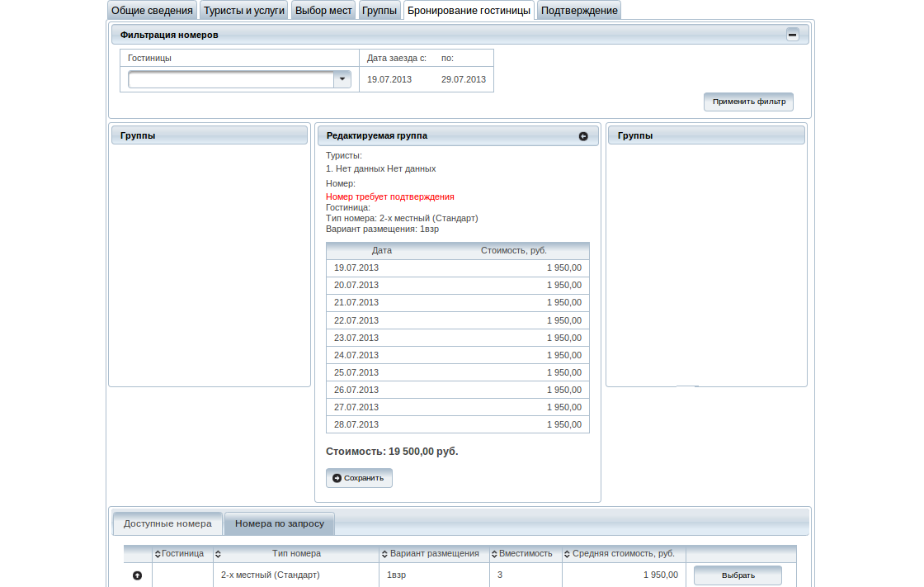Select the 20.07.2013 row in price table
The image size is (924, 587).
coord(458,286)
